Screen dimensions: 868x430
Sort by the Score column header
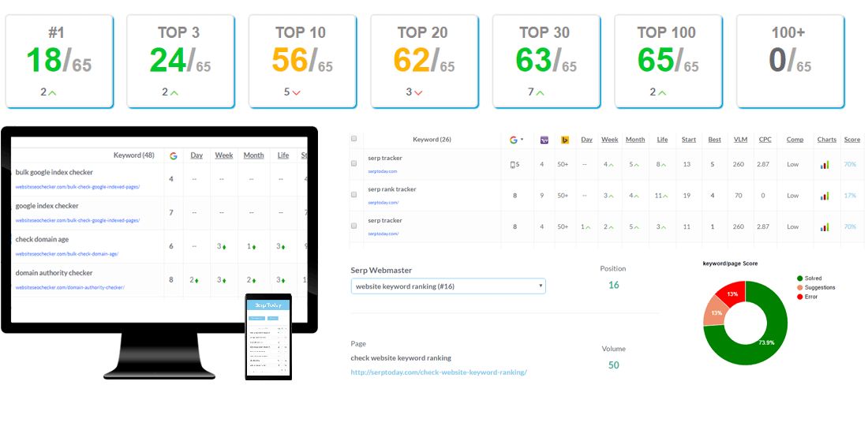852,140
